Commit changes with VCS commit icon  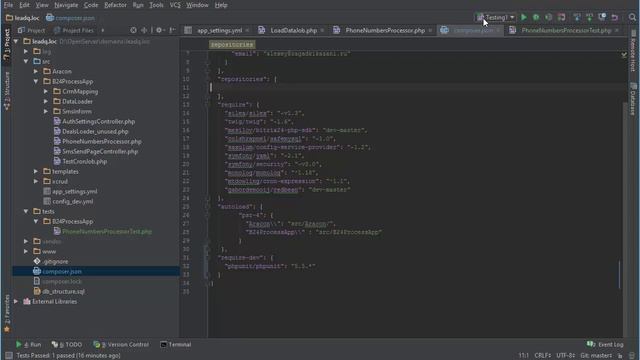point(589,18)
